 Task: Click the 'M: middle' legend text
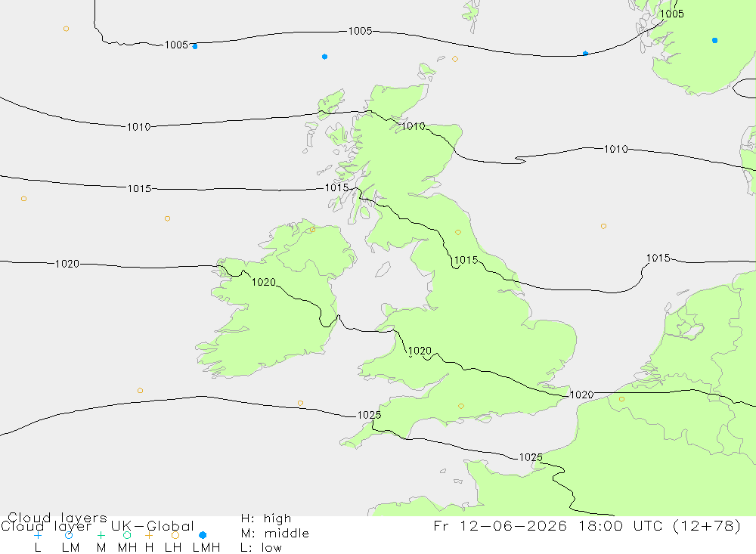click(x=275, y=534)
